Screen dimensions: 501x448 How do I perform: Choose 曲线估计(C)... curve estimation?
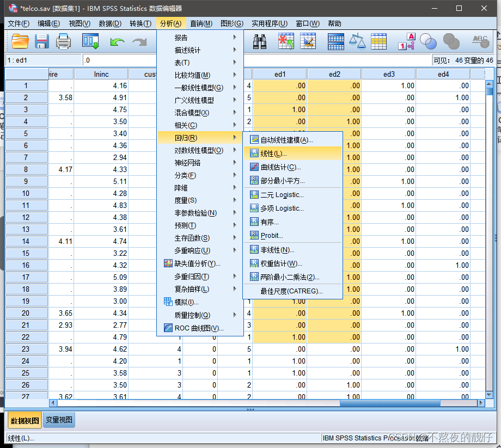(292, 167)
